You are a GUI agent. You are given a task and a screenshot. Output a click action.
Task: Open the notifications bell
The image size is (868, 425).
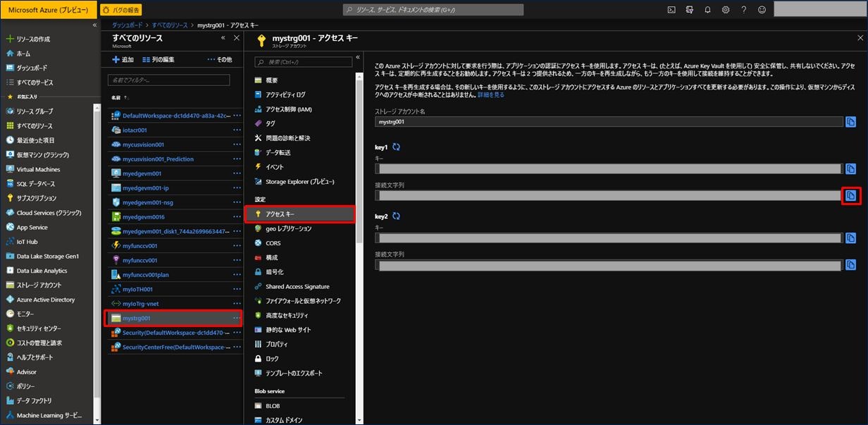point(708,10)
